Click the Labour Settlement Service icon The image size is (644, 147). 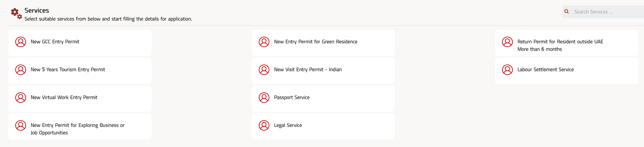click(x=508, y=70)
